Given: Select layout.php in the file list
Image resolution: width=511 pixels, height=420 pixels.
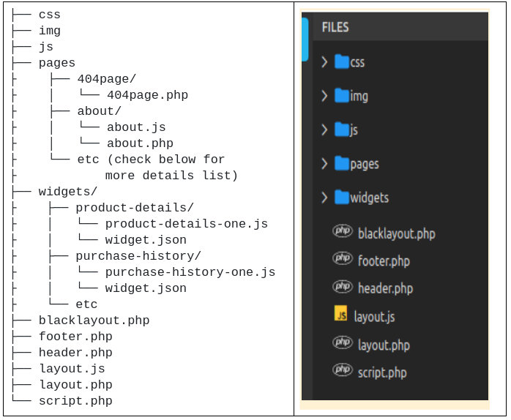Looking at the screenshot, I should (384, 345).
